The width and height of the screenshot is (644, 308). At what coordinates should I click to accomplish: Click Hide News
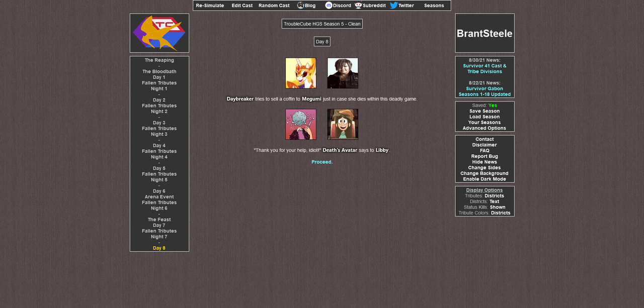coord(485,162)
